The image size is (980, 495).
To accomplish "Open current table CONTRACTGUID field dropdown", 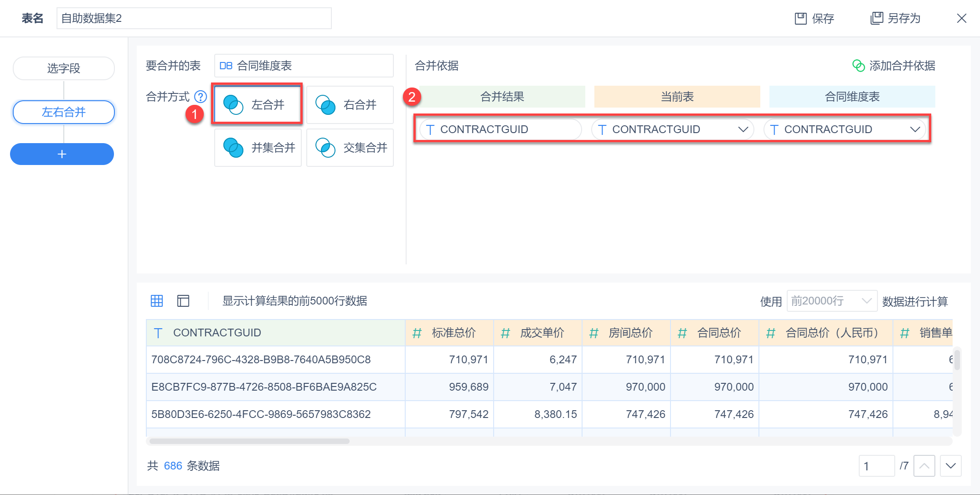I will pyautogui.click(x=743, y=129).
